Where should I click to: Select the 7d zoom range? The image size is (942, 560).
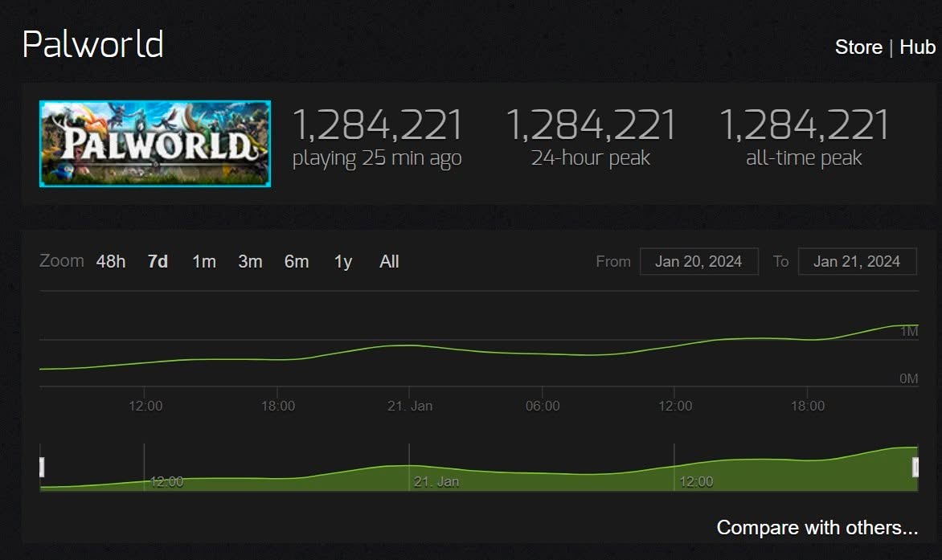click(x=158, y=262)
